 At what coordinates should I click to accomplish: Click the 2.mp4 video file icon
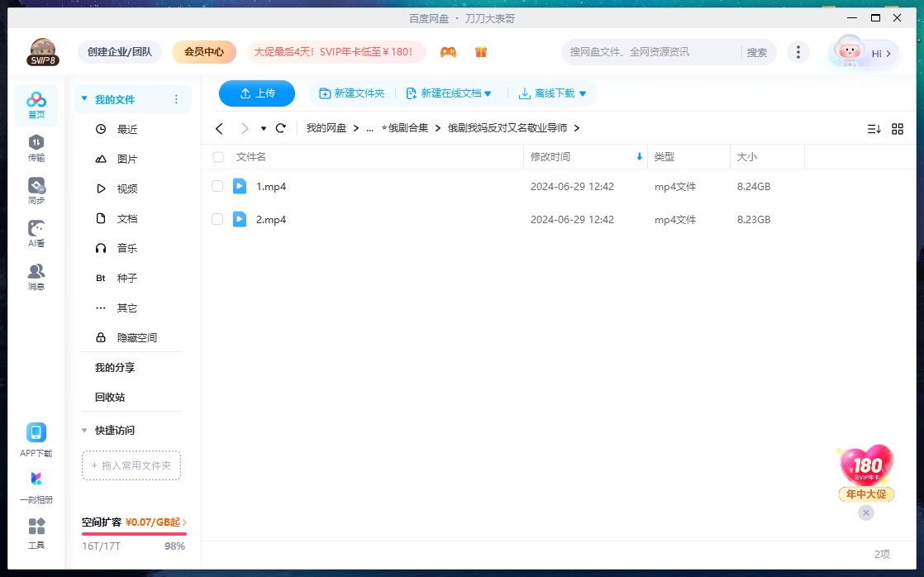click(239, 219)
